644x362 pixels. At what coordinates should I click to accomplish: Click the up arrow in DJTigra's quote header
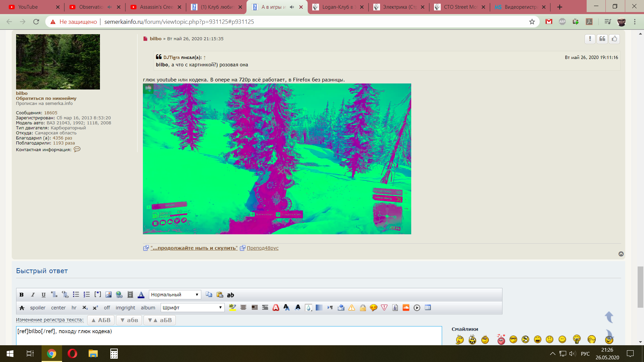click(205, 58)
